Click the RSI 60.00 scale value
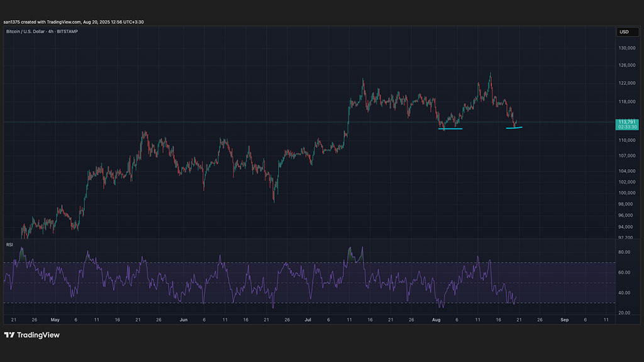The width and height of the screenshot is (644, 362). click(x=625, y=273)
